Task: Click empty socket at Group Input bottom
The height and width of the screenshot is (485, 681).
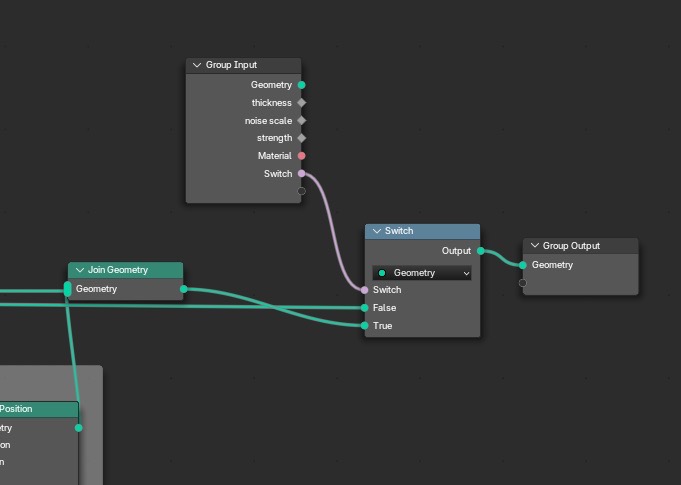Action: (x=301, y=191)
